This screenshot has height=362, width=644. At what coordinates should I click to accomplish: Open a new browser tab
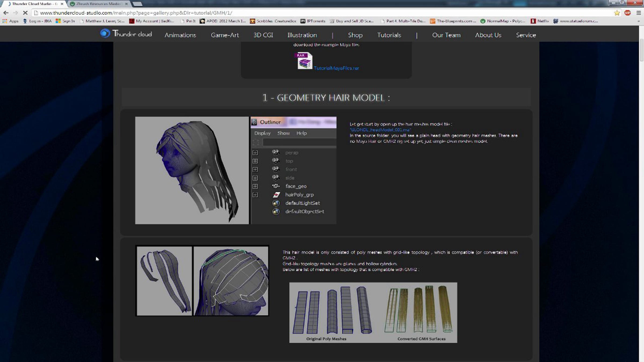coord(137,4)
